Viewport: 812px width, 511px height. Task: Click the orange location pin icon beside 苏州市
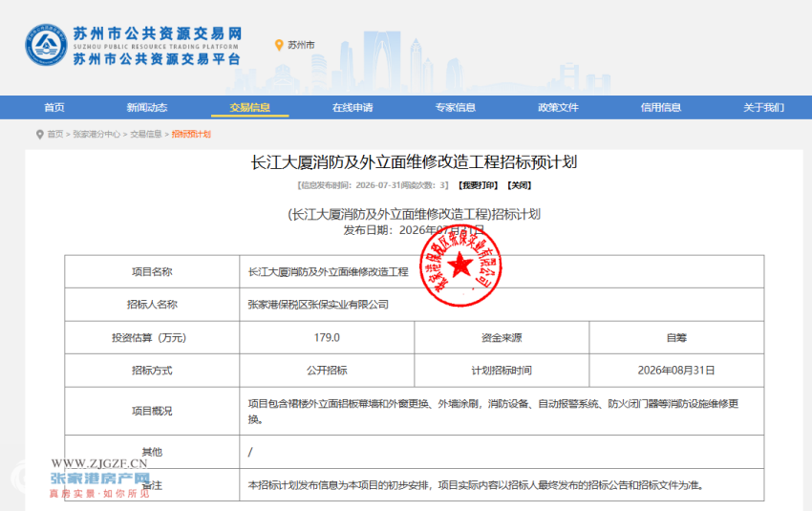[279, 45]
